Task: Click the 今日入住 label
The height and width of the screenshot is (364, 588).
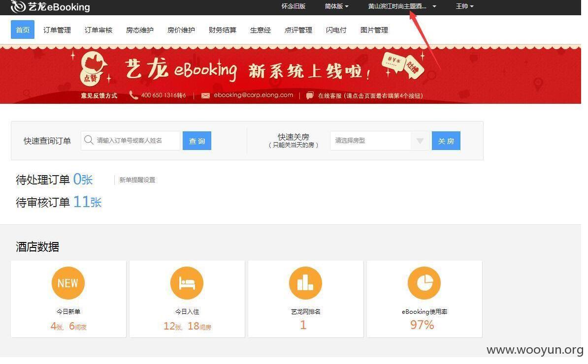Action: coord(187,311)
